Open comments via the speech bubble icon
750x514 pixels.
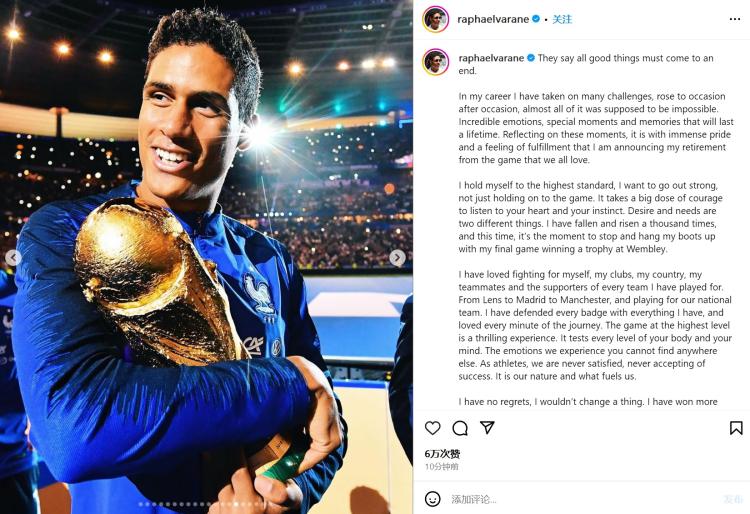pyautogui.click(x=460, y=428)
